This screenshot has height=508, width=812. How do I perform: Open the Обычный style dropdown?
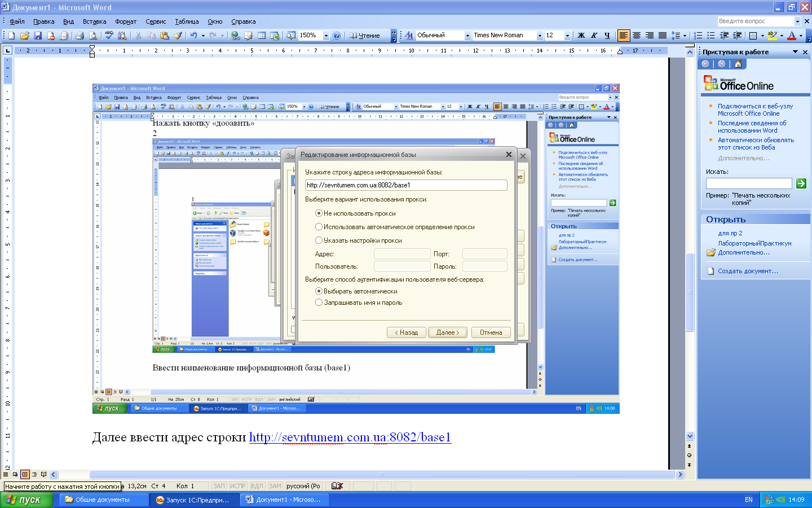point(467,36)
